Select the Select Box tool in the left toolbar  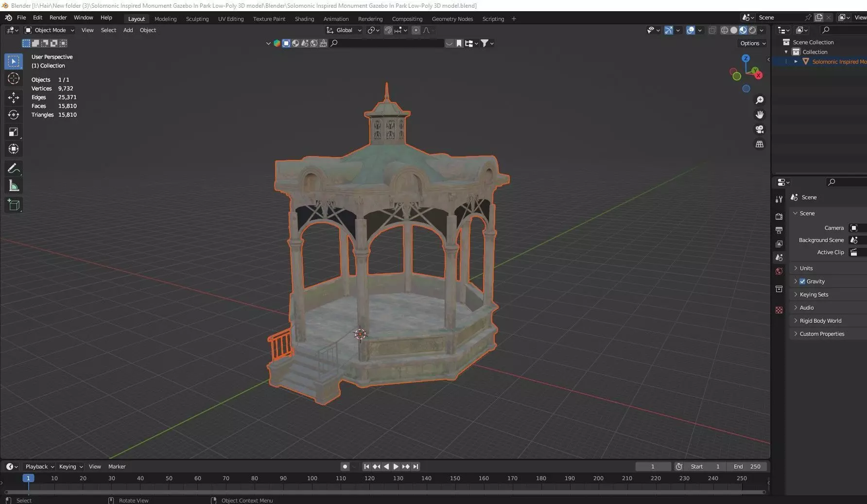tap(14, 61)
